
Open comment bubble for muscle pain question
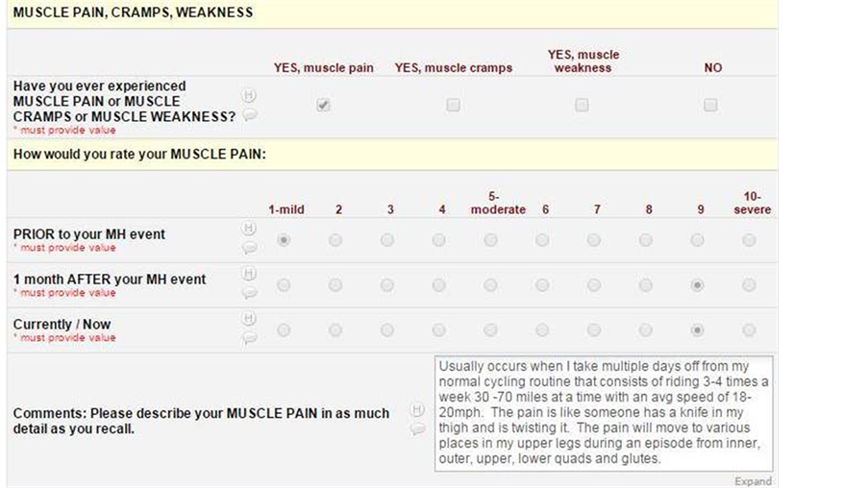[x=250, y=114]
